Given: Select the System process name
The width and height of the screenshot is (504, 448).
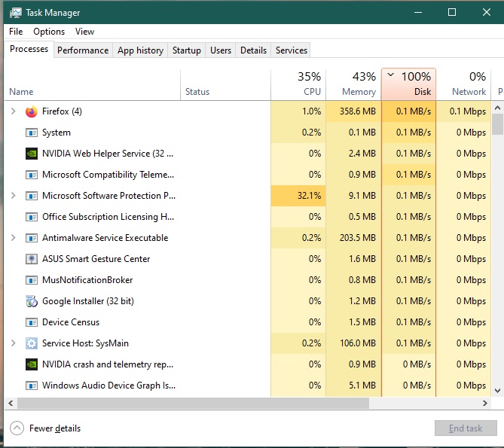Looking at the screenshot, I should tap(57, 133).
